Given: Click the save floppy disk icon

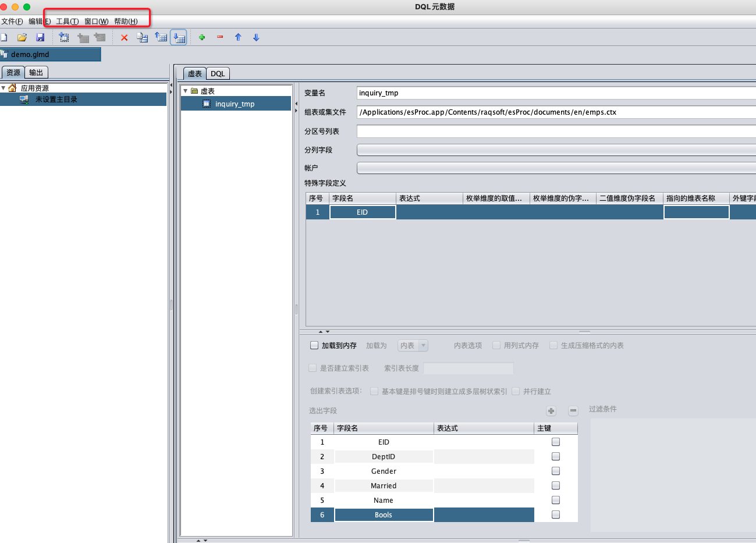Looking at the screenshot, I should (x=40, y=37).
